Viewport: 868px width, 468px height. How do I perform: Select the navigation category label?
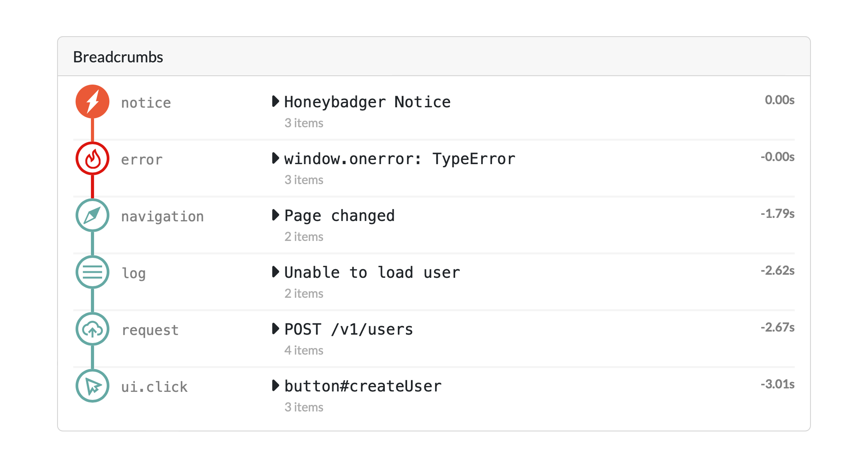[x=162, y=216]
